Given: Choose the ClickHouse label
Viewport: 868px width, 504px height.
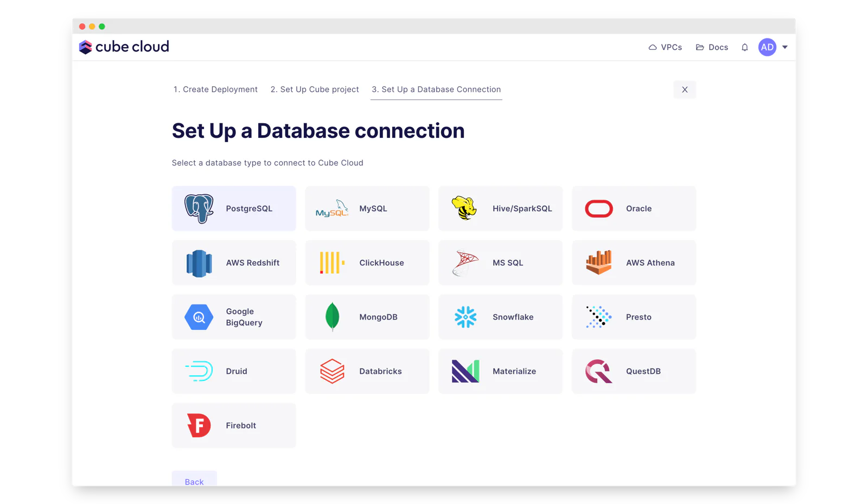Looking at the screenshot, I should click(381, 263).
